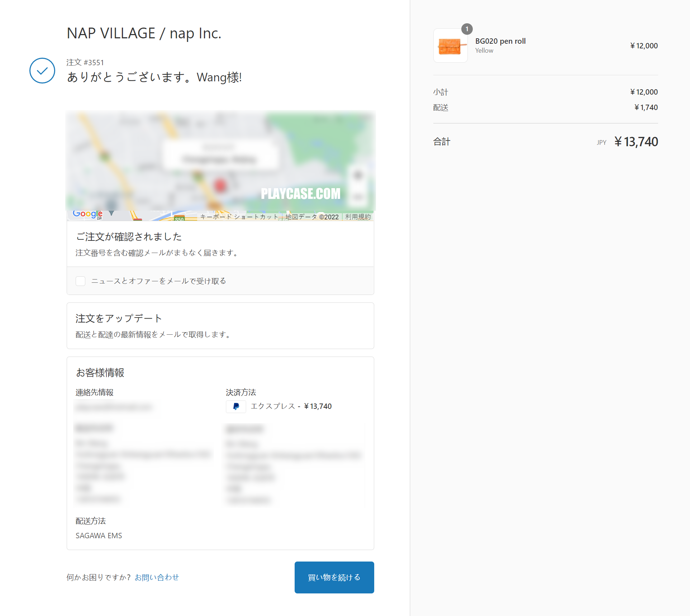The width and height of the screenshot is (690, 616).
Task: Click the エクスプレス - ¥13,740 payment text
Action: pos(291,406)
